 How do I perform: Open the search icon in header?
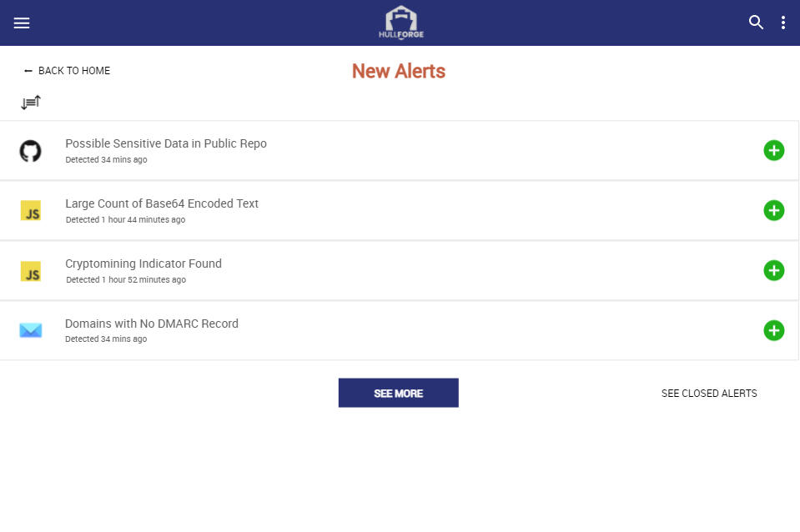756,23
